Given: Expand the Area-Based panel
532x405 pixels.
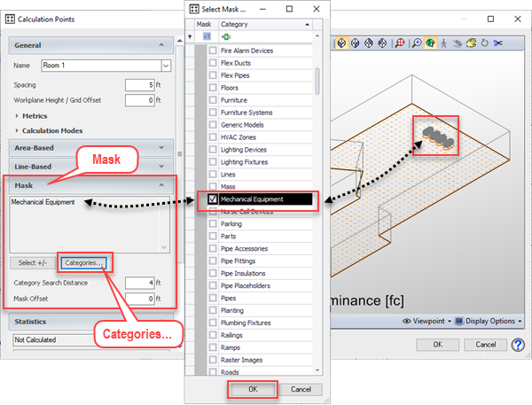Looking at the screenshot, I should tap(90, 147).
